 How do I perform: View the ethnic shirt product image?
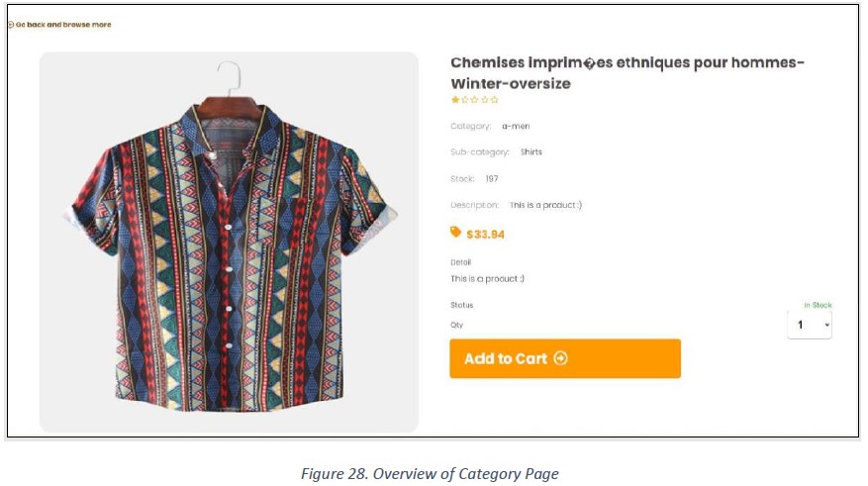point(229,242)
